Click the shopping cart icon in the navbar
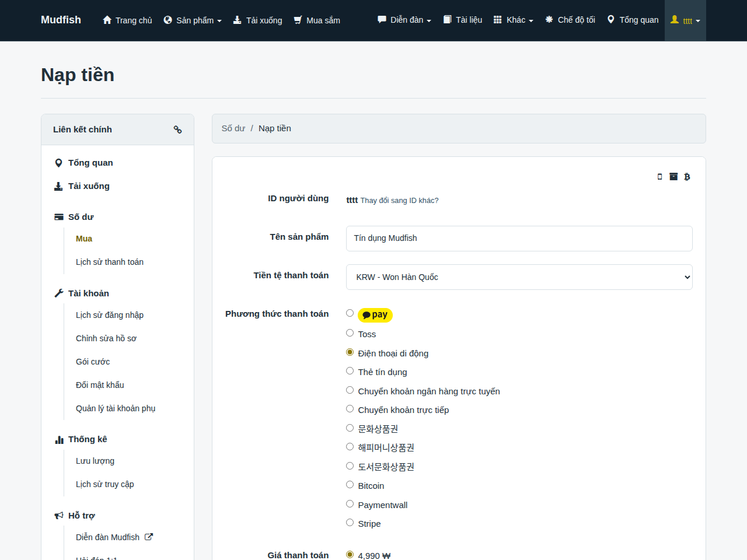The width and height of the screenshot is (747, 560). pyautogui.click(x=298, y=20)
